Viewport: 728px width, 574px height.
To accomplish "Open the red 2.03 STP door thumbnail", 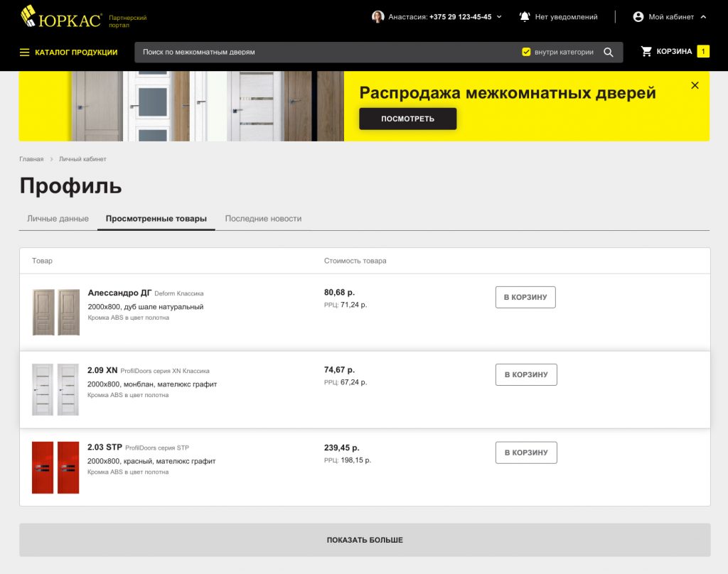I will [55, 467].
